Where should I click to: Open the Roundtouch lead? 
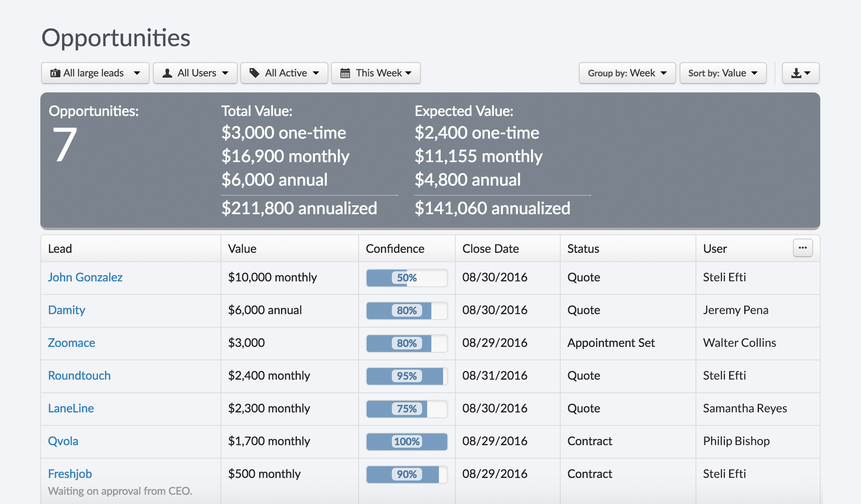(79, 375)
